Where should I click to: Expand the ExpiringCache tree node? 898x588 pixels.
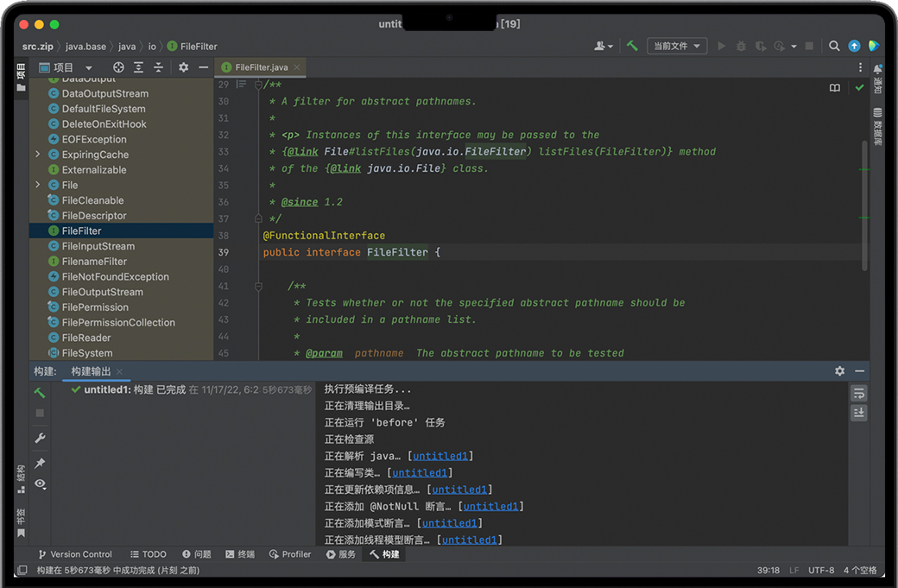point(38,155)
